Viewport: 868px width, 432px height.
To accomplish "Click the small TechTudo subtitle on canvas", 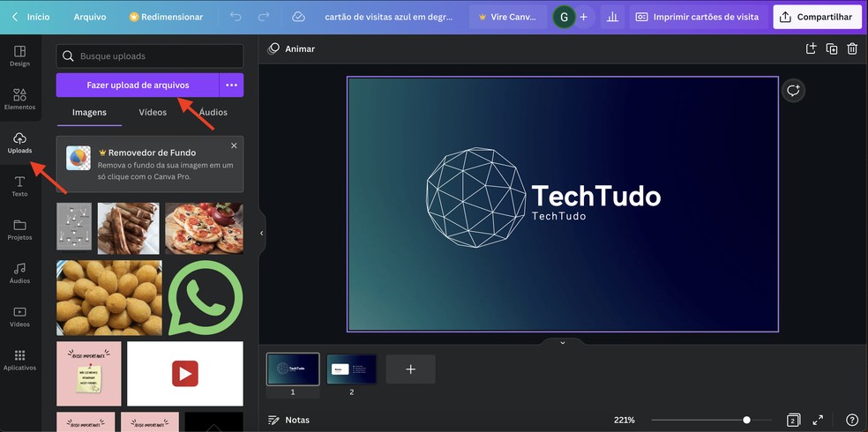I will coord(558,216).
